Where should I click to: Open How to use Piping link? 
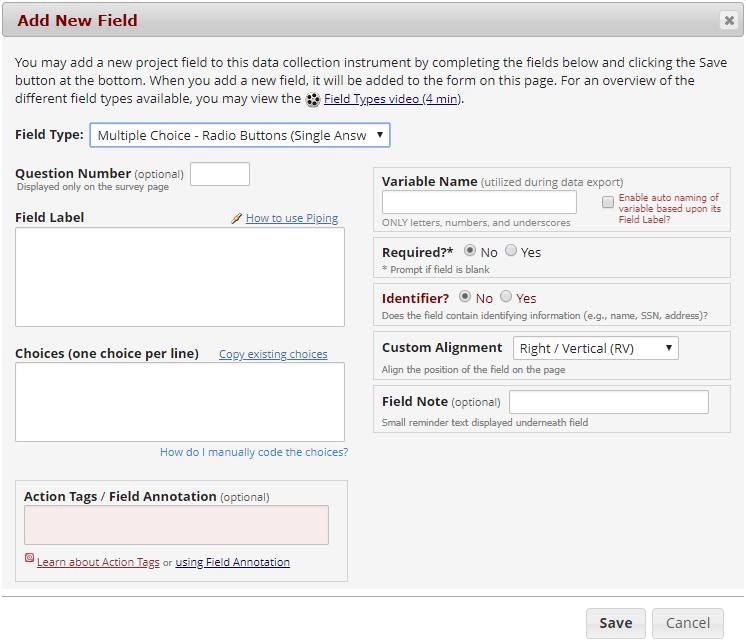[x=292, y=218]
